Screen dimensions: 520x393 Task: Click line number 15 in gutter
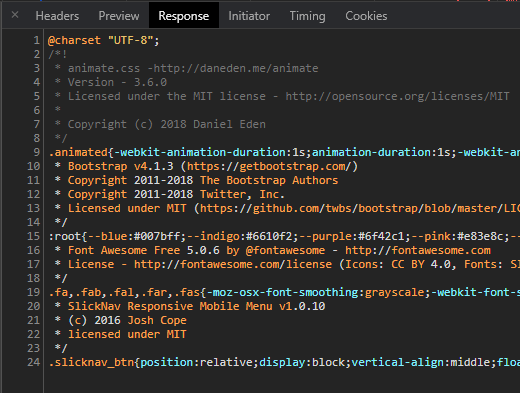click(x=33, y=236)
